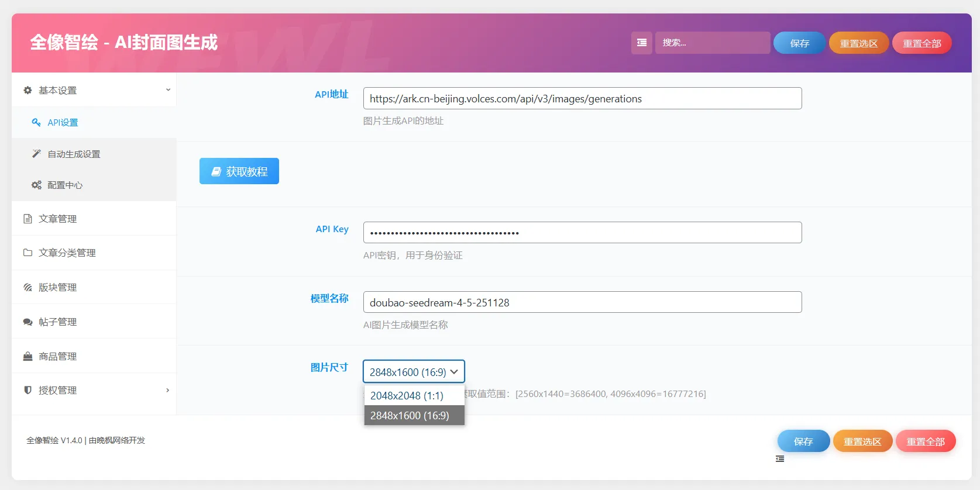The width and height of the screenshot is (980, 490).
Task: Open the 图片尺寸 size dropdown
Action: pyautogui.click(x=414, y=372)
